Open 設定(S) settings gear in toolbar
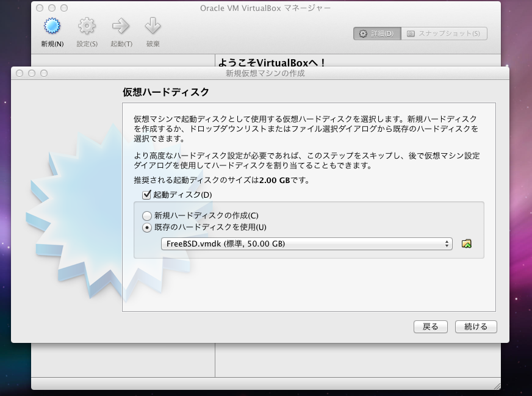The width and height of the screenshot is (532, 396). coord(87,26)
